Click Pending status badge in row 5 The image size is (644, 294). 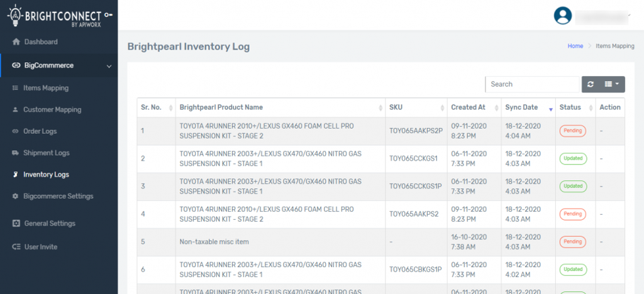click(x=572, y=242)
